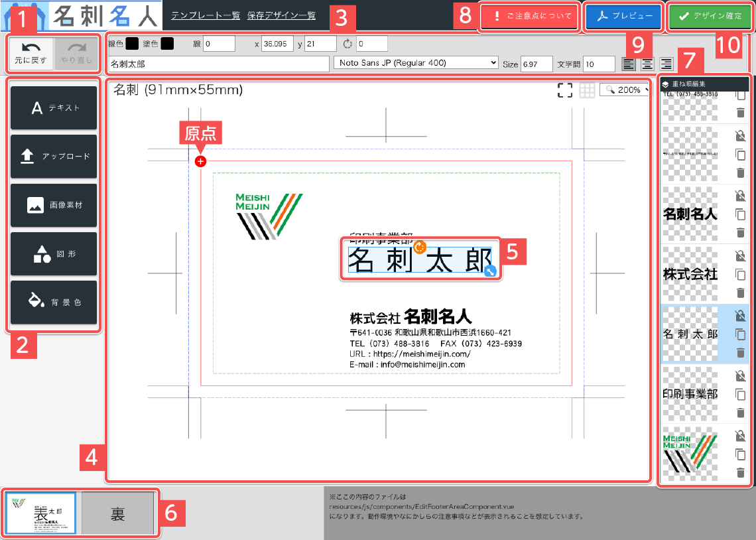756x540 pixels.
Task: Toggle lock on the logo layer
Action: pos(740,436)
